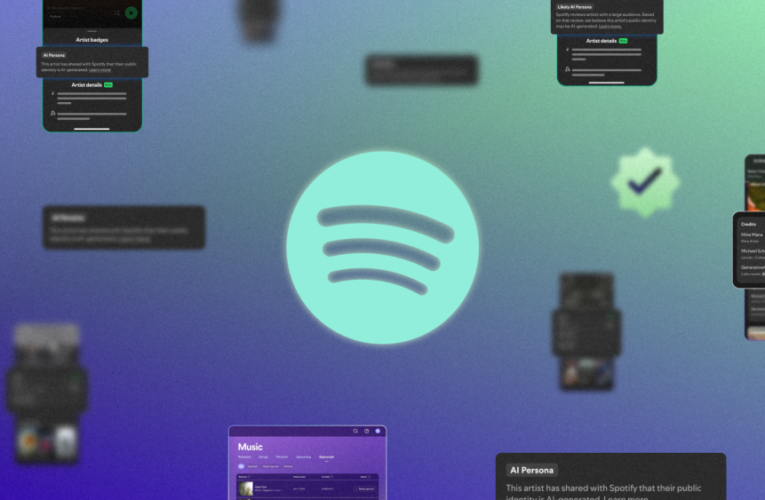
Task: Click the Artist details heading in top-right phone
Action: click(x=601, y=41)
